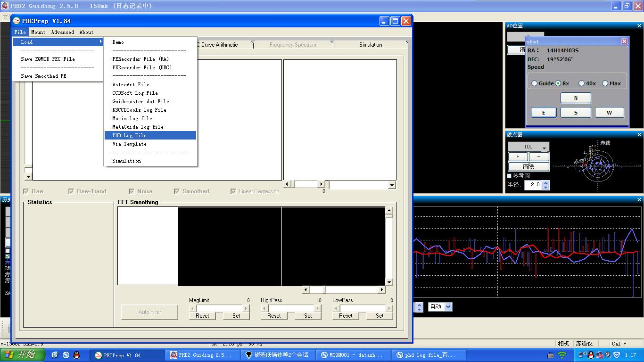This screenshot has height=362, width=644.
Task: Click the N direction button
Action: (x=576, y=98)
